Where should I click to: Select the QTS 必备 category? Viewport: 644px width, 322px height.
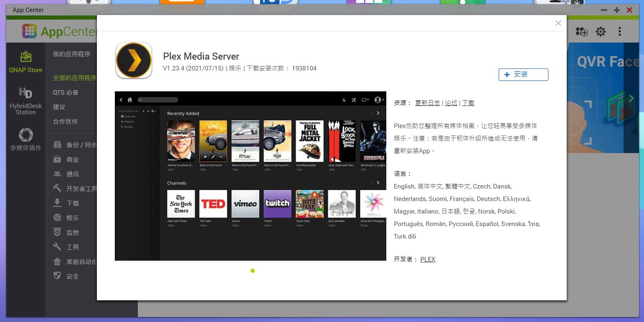pos(66,93)
